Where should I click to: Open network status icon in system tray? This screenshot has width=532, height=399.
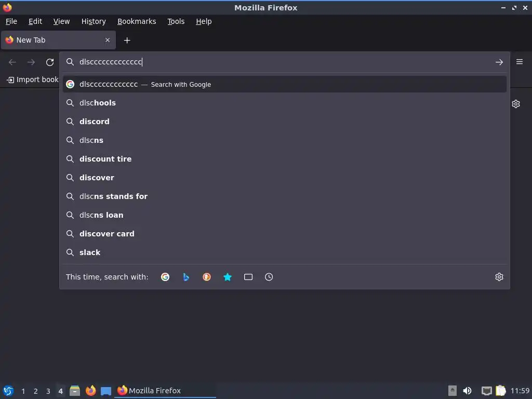486,391
